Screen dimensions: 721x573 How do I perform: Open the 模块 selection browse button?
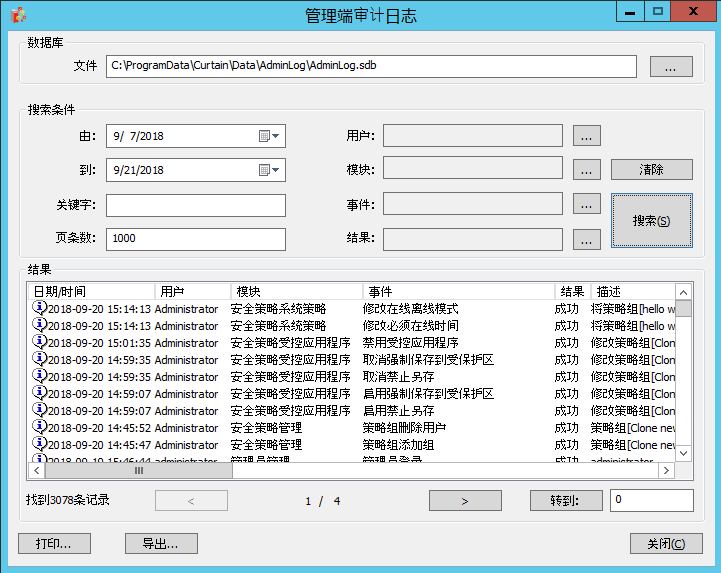(x=586, y=170)
